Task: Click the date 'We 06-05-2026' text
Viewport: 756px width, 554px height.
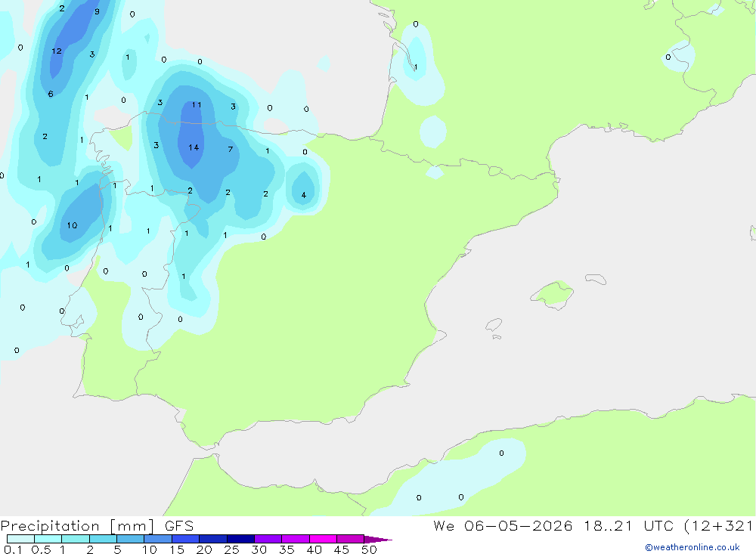Action: (x=503, y=525)
